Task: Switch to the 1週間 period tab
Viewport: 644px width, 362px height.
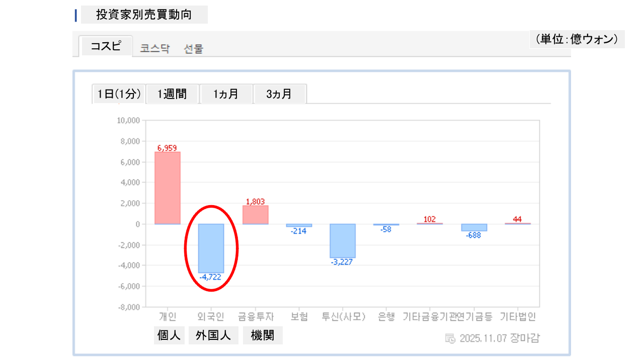Action: click(x=172, y=94)
